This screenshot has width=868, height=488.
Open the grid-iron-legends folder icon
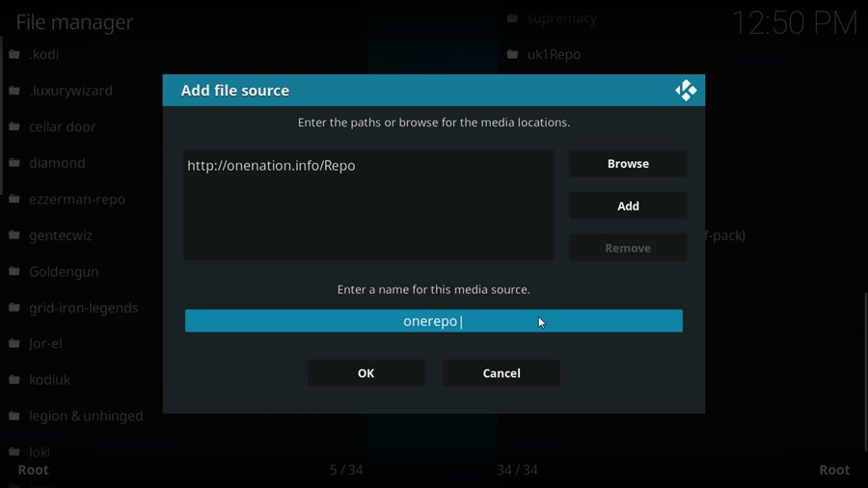tap(14, 307)
